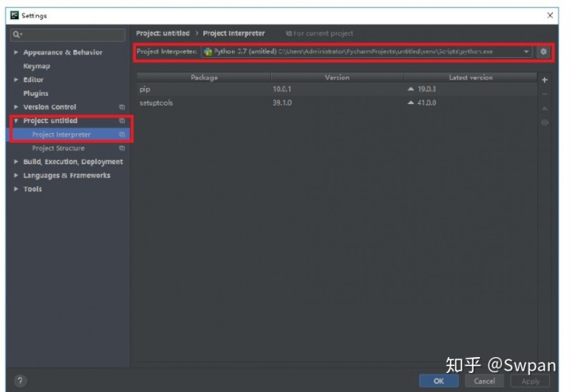Click in the settings search field
572x392 pixels.
coord(68,35)
